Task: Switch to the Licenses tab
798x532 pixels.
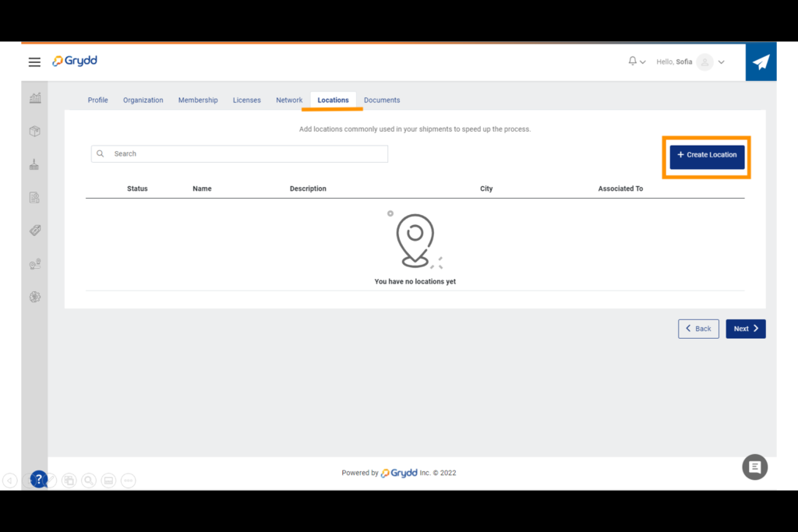Action: pyautogui.click(x=247, y=100)
